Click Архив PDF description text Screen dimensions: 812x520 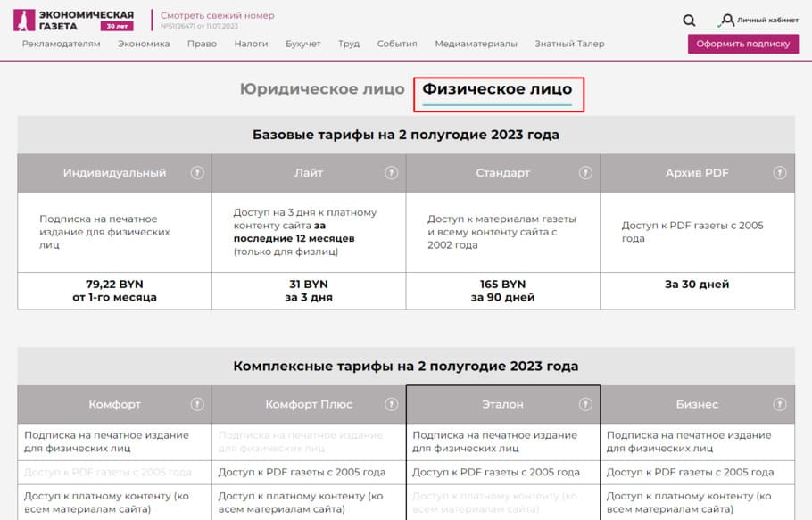tap(692, 232)
